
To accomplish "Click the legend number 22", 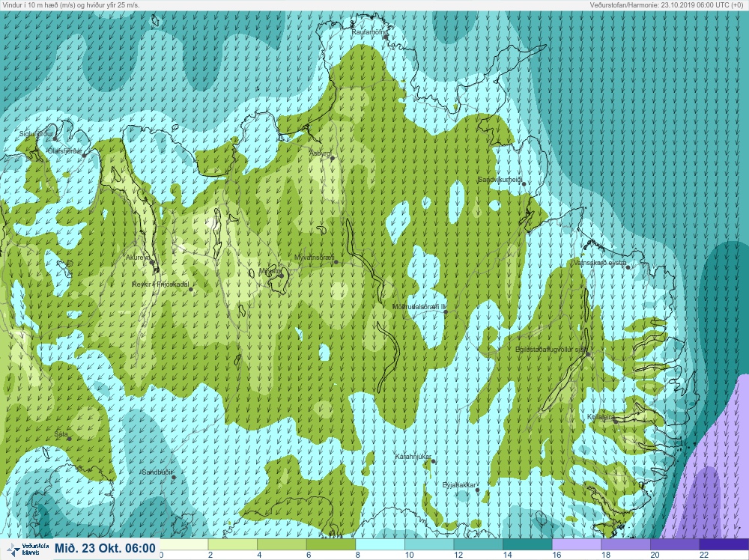I will tap(705, 555).
